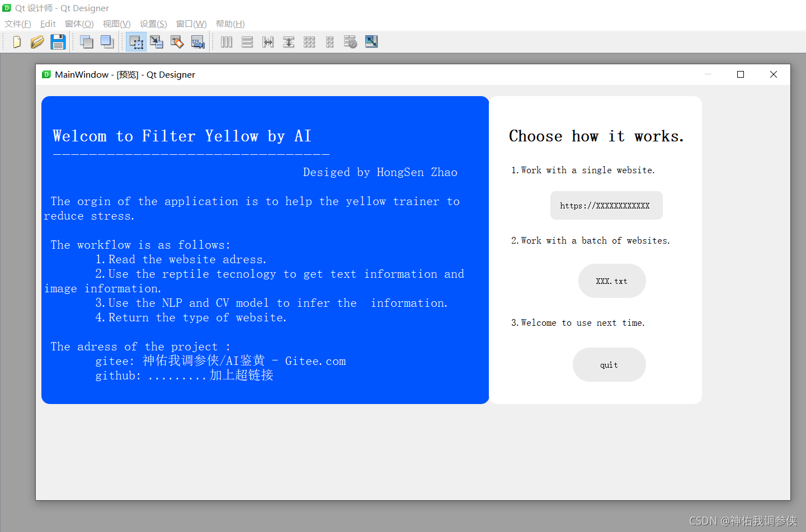Open the 窗口(W) menu

[191, 24]
